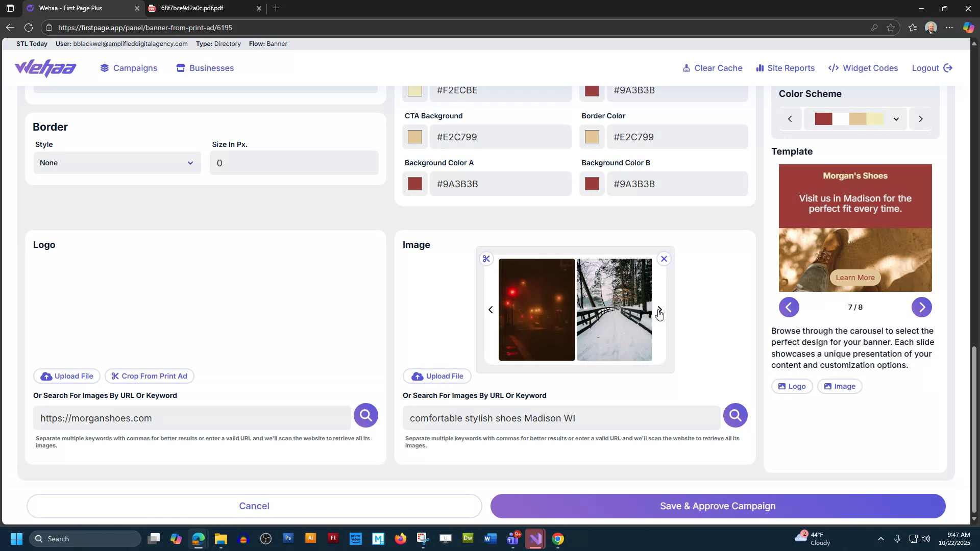The height and width of the screenshot is (551, 980).
Task: Click Save & Approve Campaign
Action: 717,506
